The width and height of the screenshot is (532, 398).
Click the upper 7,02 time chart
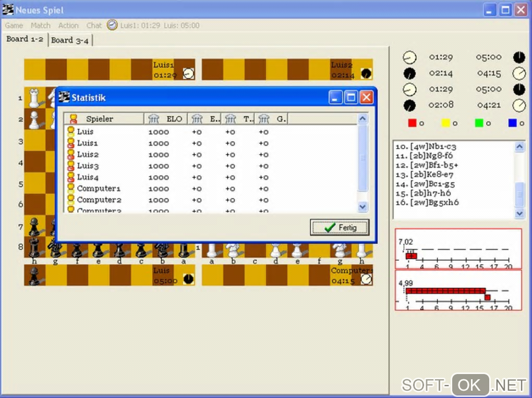[x=458, y=249]
